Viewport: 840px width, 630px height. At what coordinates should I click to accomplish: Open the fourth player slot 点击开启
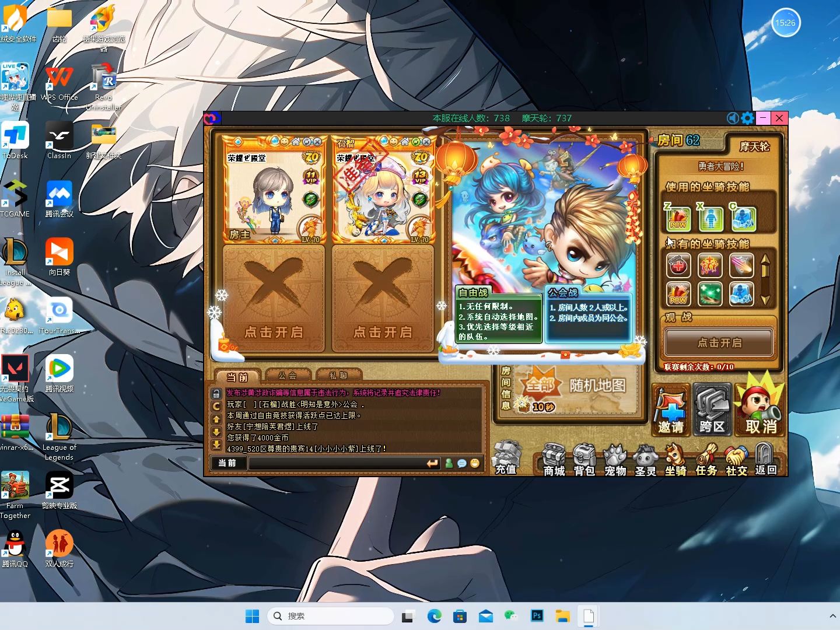(383, 299)
